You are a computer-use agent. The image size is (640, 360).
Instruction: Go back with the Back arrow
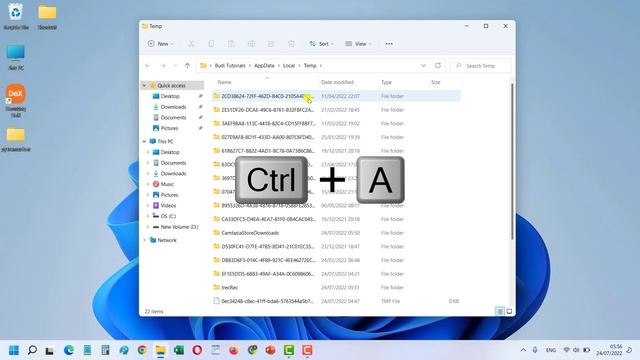pyautogui.click(x=148, y=66)
